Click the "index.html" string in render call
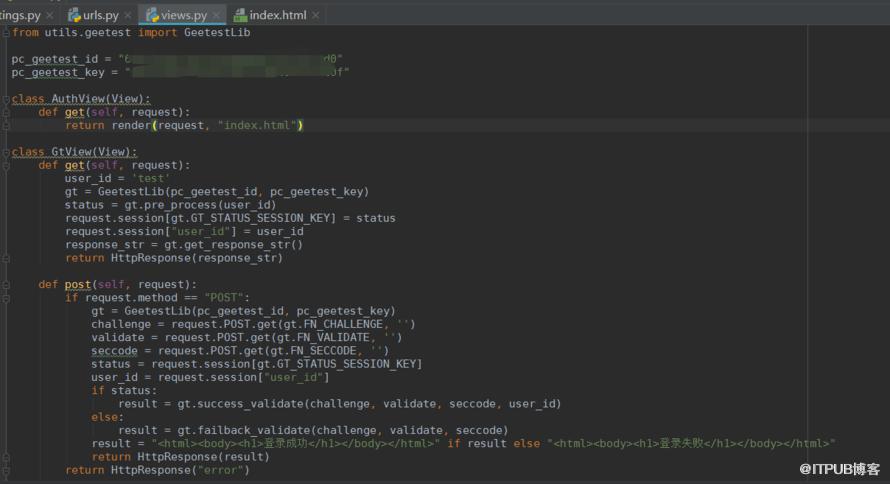Viewport: 890px width, 484px height. click(258, 125)
